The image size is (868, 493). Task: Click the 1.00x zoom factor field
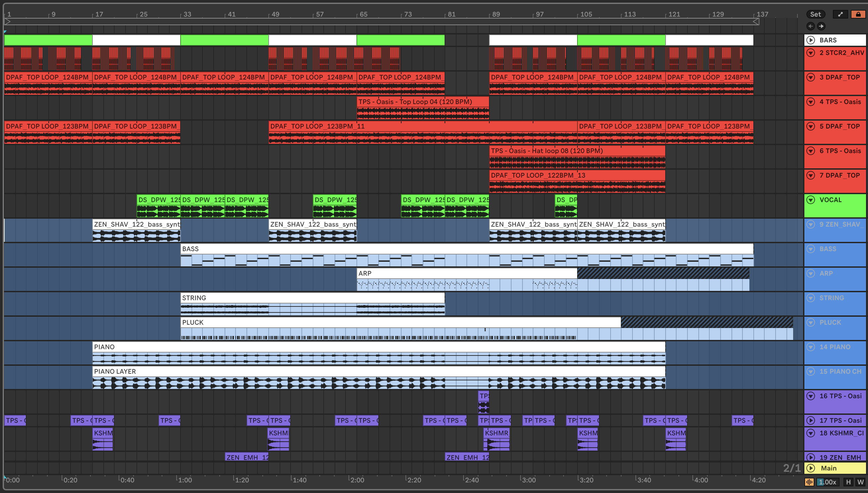(x=828, y=482)
